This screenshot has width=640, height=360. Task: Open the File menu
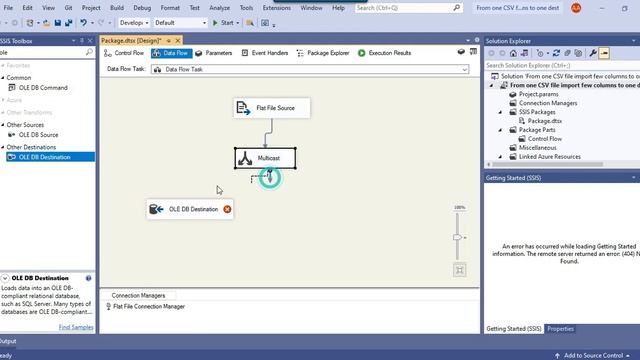(x=8, y=8)
